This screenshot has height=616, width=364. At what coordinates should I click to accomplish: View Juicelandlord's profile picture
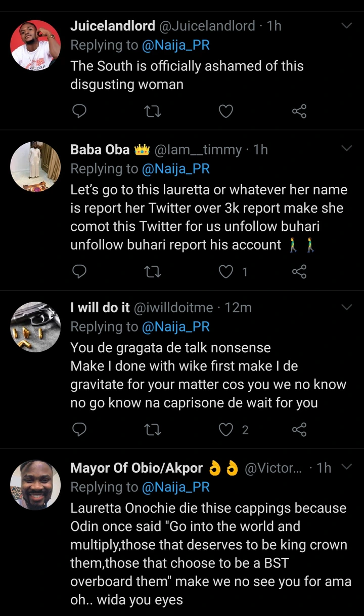(x=35, y=45)
